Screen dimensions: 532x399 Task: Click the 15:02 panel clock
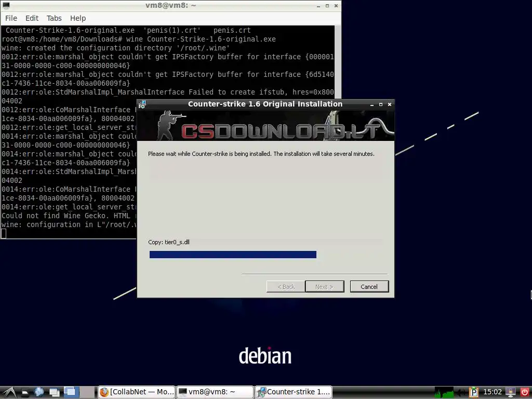(492, 392)
